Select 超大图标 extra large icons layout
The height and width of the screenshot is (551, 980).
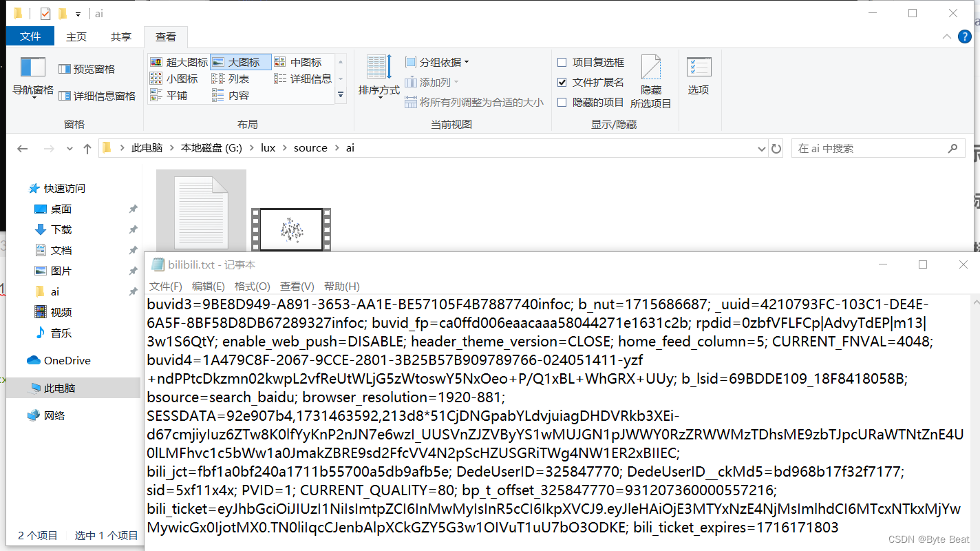coord(179,62)
